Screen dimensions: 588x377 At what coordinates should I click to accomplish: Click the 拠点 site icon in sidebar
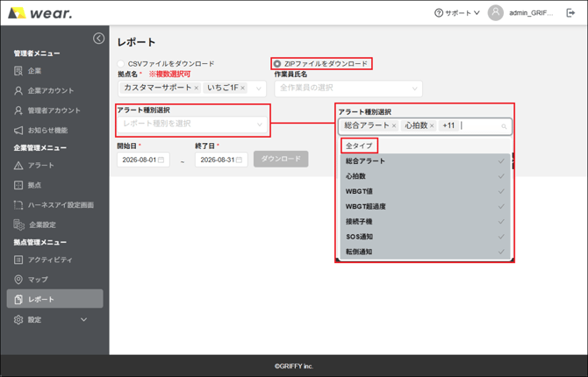[18, 185]
